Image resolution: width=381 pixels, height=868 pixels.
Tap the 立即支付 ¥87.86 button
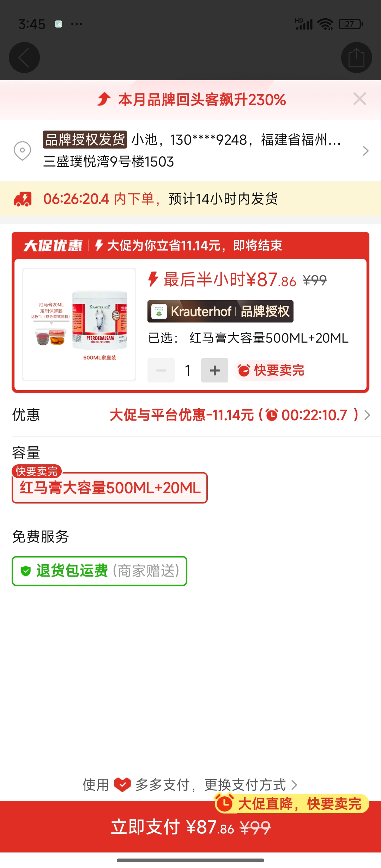[190, 827]
